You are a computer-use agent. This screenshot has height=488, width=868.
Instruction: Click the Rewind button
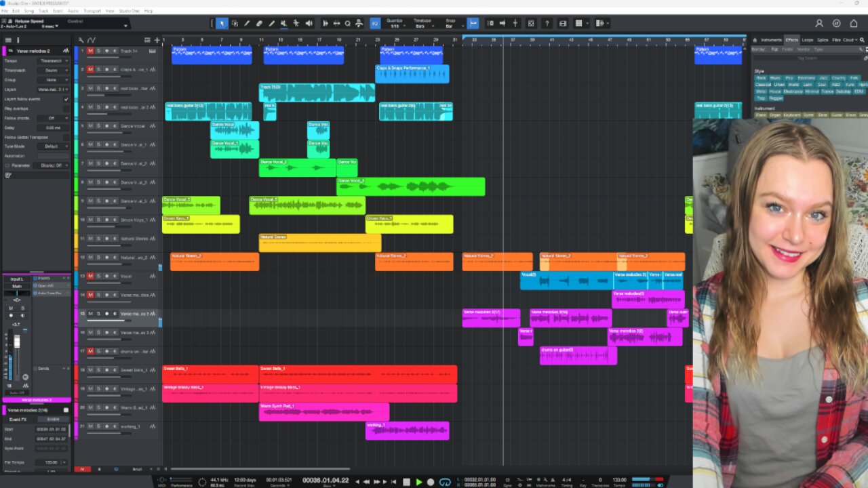pos(367,482)
